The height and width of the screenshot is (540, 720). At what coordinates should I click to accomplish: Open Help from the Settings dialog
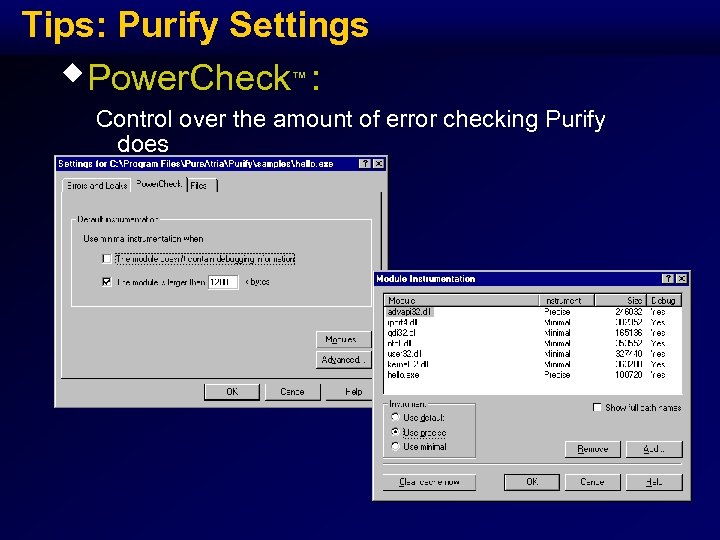(x=349, y=392)
